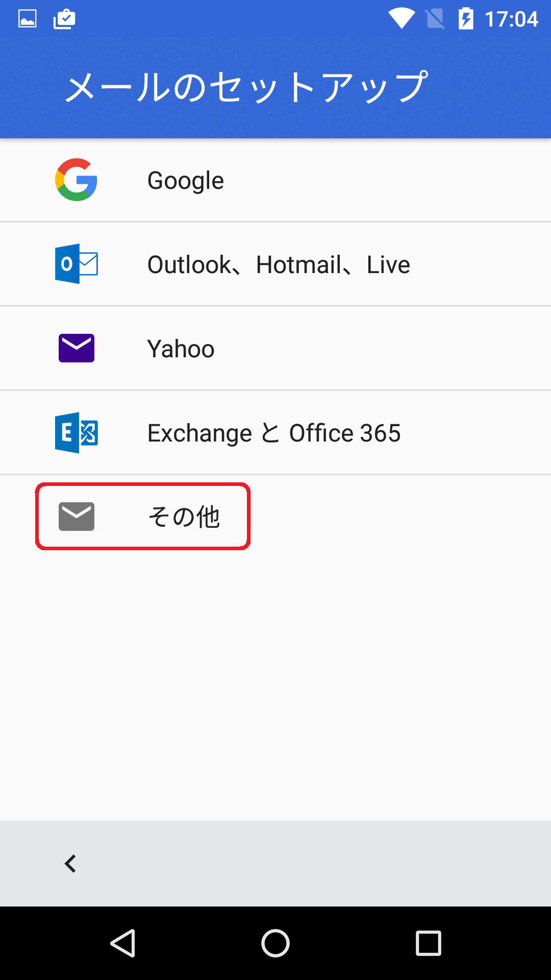Viewport: 551px width, 980px height.
Task: Open the image notification in status bar
Action: point(28,19)
